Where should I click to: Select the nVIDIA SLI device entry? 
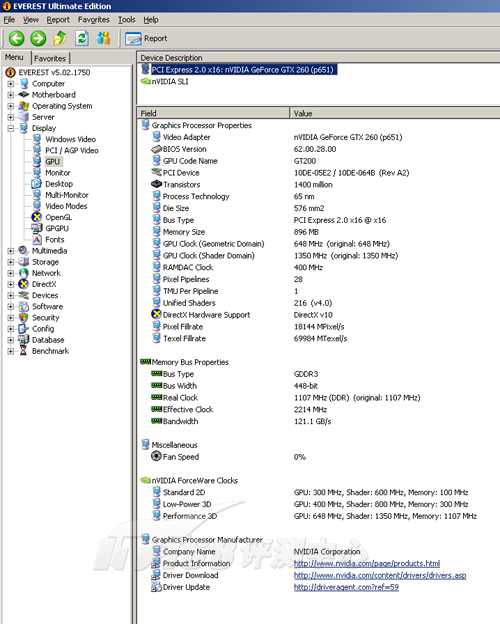click(x=170, y=82)
